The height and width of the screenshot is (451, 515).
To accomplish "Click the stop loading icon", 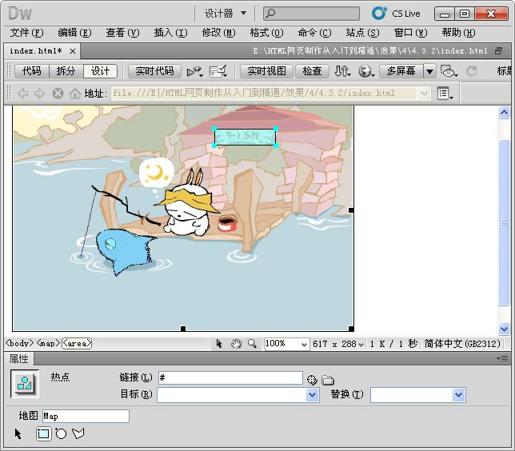I will pyautogui.click(x=58, y=93).
